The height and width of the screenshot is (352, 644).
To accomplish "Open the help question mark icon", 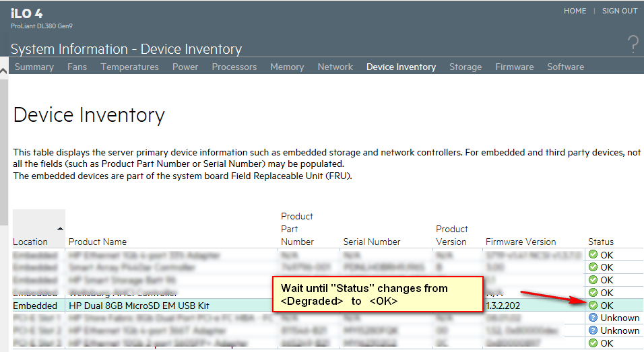I will tap(633, 44).
